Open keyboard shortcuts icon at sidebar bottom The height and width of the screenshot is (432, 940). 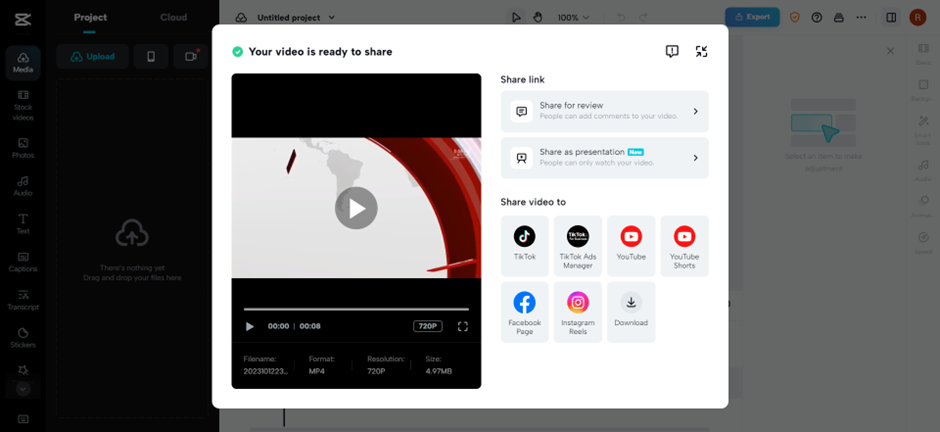click(x=23, y=418)
